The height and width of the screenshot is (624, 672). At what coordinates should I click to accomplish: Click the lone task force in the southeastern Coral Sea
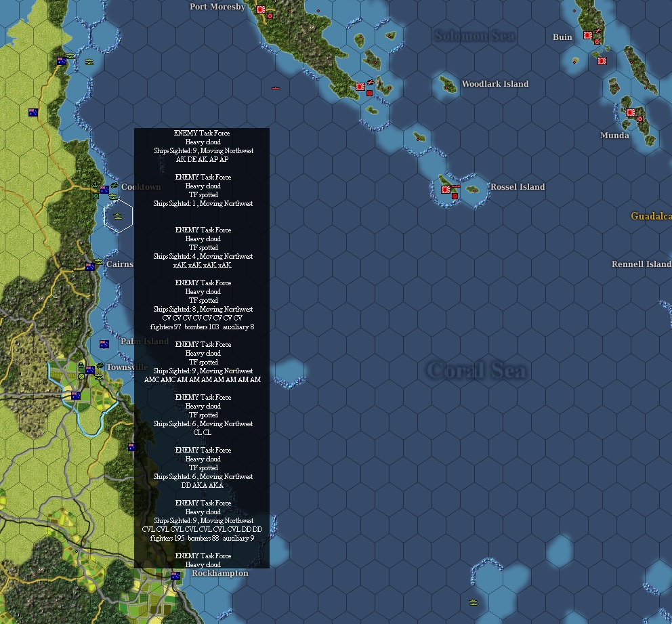473,602
